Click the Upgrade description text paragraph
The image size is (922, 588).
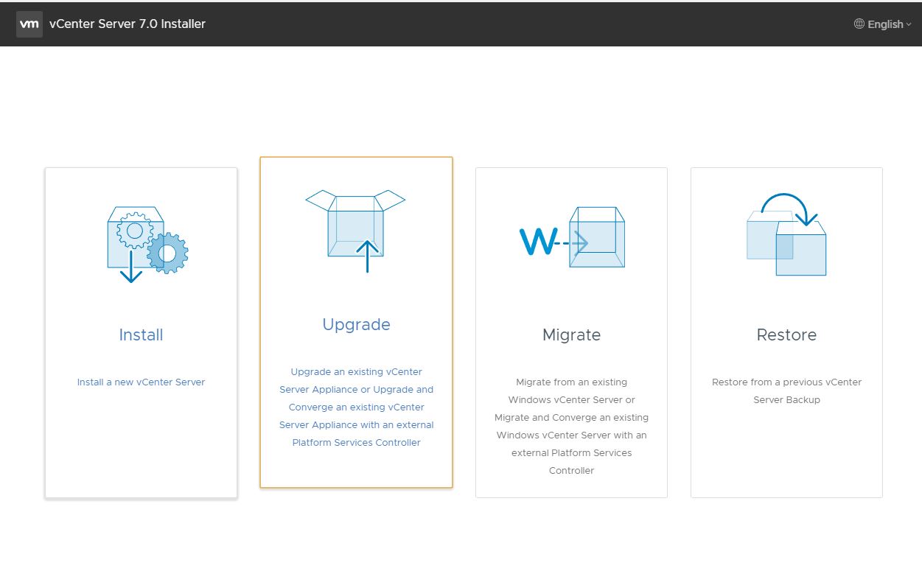click(356, 407)
